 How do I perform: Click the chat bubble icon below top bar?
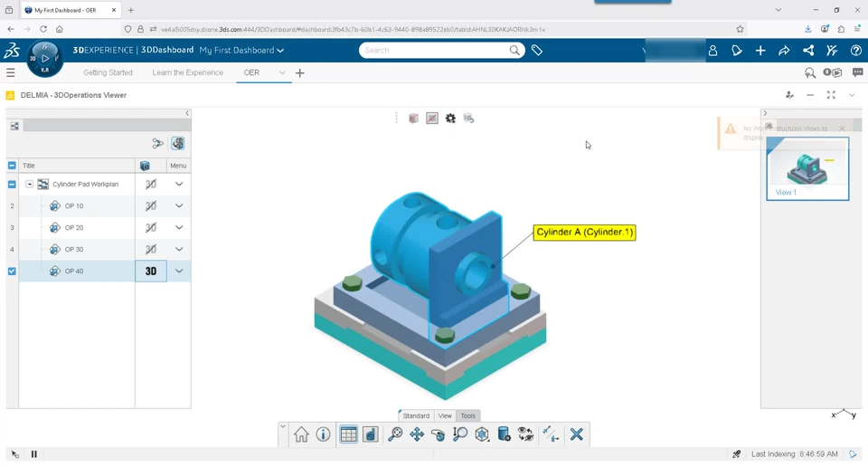pos(857,72)
